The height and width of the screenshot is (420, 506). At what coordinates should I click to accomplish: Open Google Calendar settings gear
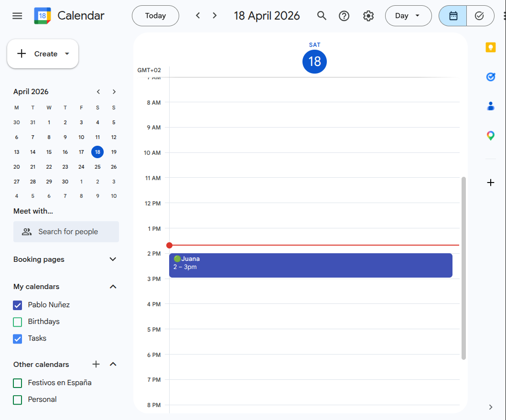coord(368,15)
